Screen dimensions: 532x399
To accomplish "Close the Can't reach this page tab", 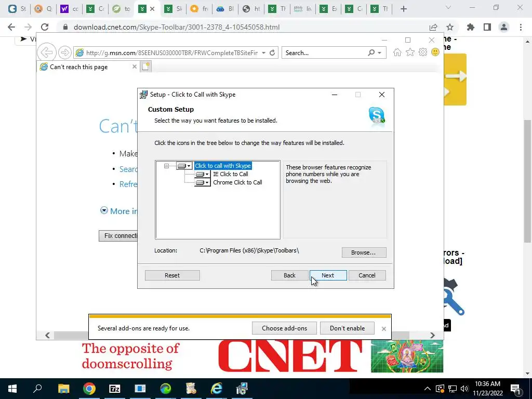I will point(135,66).
